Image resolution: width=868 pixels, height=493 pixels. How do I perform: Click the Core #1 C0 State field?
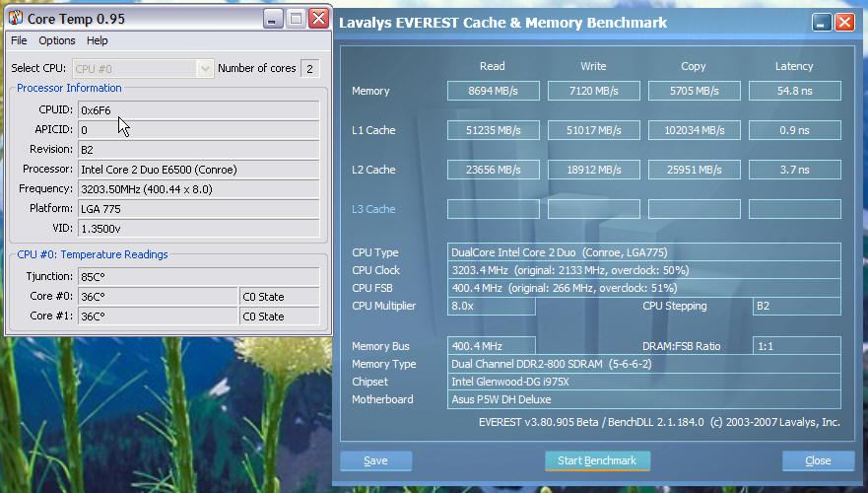tap(280, 316)
